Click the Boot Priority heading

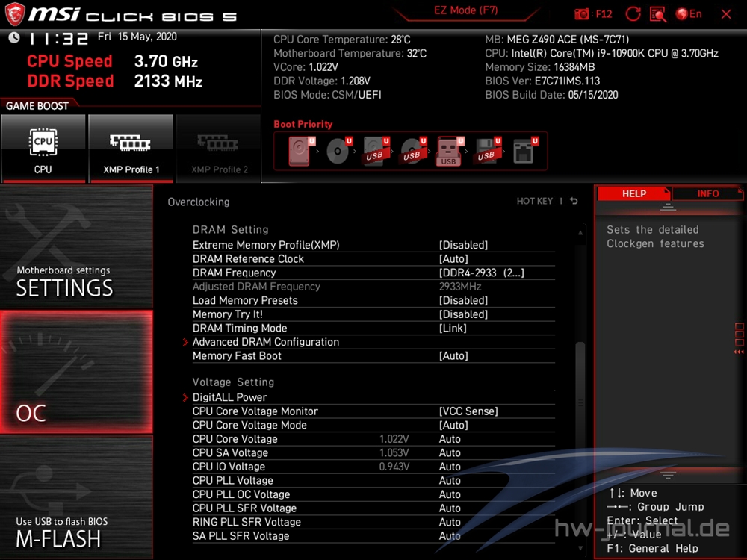(303, 124)
